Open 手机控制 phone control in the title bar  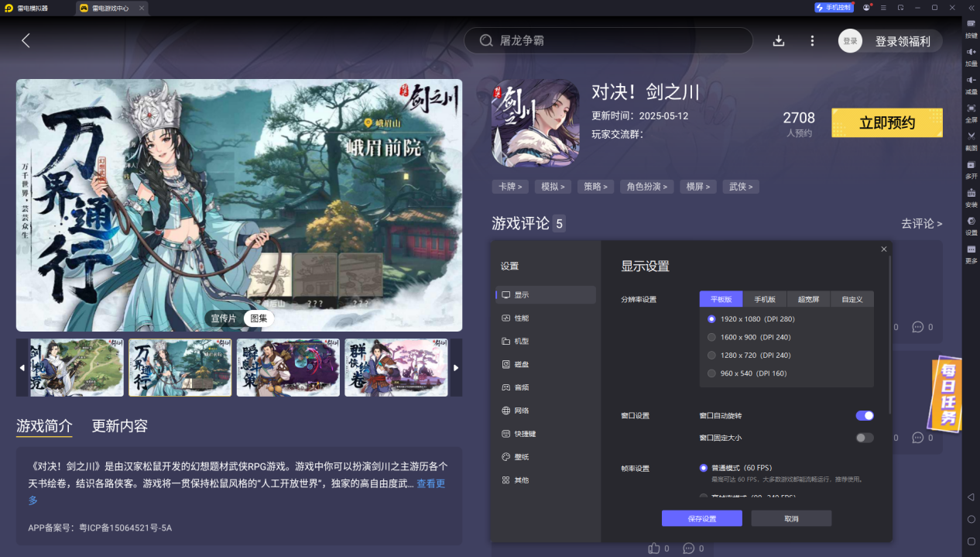[833, 7]
